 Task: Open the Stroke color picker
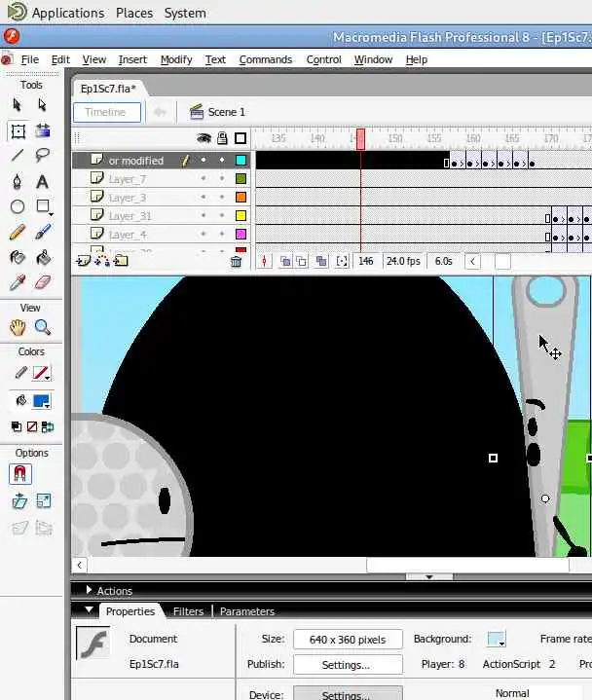point(42,373)
